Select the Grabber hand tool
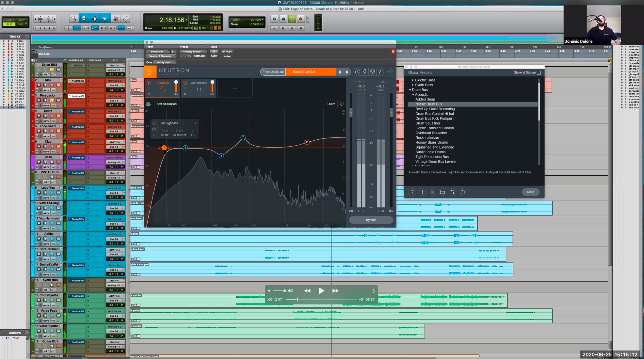The image size is (644, 359). (105, 19)
